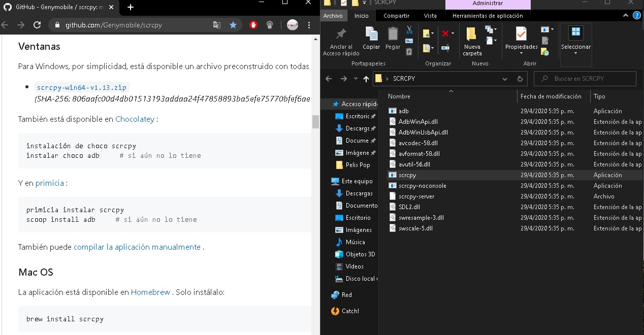Click the Explorer Up one level arrow
This screenshot has width=644, height=335.
[x=366, y=79]
